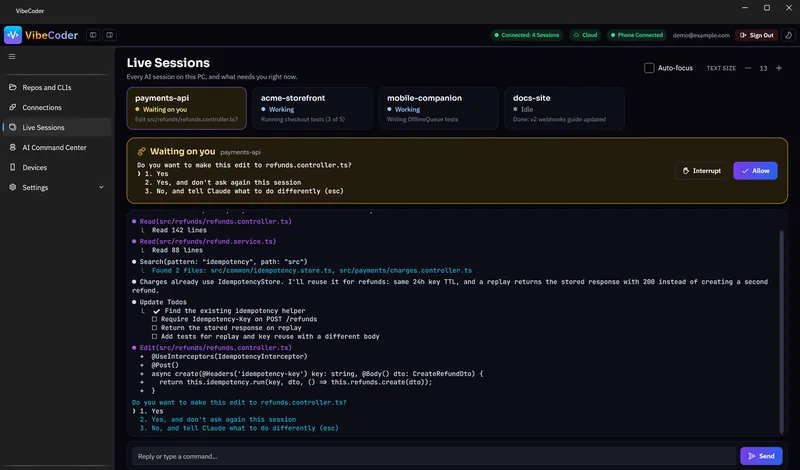Screen dimensions: 800x470
Task: Toggle the left panel layout icon
Action: click(x=93, y=35)
